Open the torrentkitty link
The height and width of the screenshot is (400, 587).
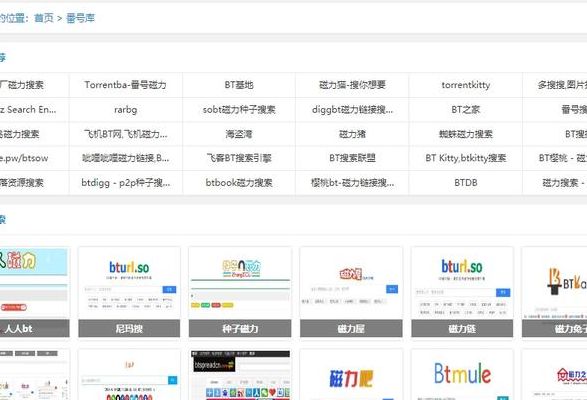[x=466, y=85]
